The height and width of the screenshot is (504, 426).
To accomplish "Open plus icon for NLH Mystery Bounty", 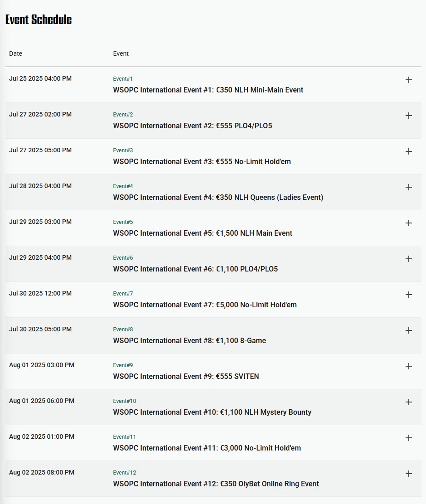I will point(409,402).
